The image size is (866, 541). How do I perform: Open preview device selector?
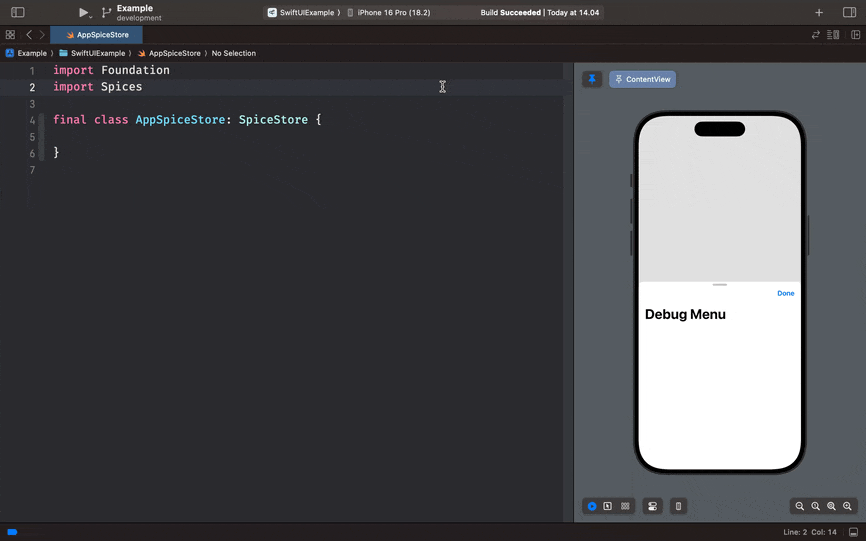click(x=678, y=506)
